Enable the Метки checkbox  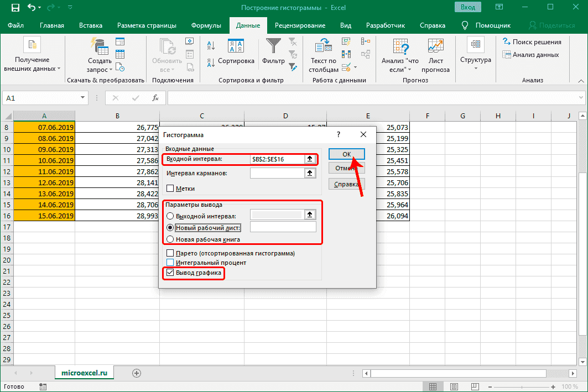point(170,187)
